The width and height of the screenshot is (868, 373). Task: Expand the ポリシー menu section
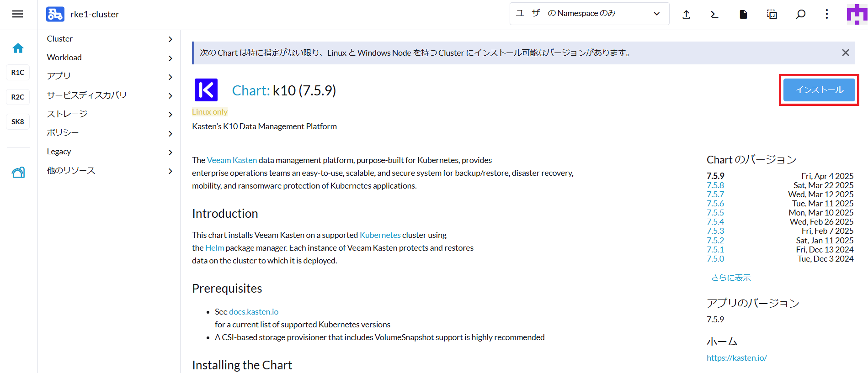pos(170,133)
